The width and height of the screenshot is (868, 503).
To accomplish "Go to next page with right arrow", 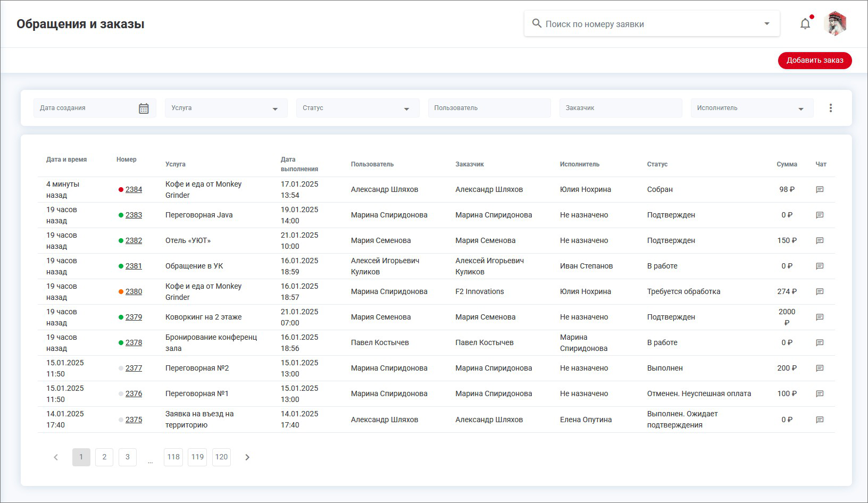I will click(x=247, y=457).
